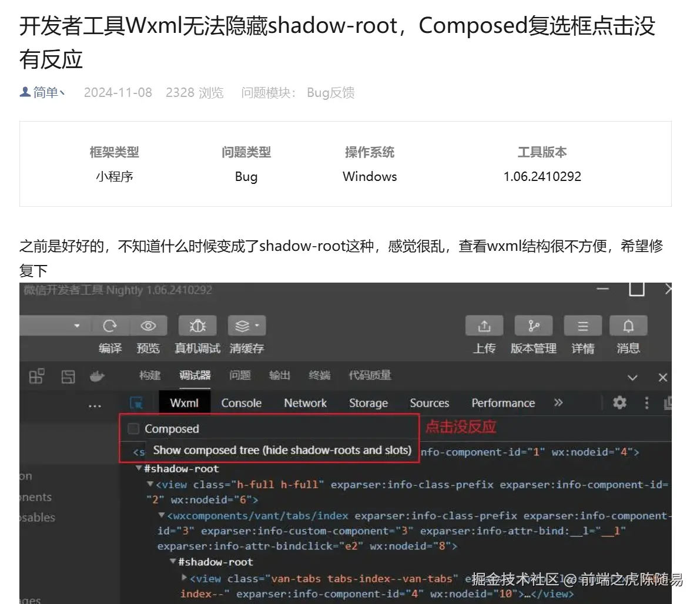Expand hidden tabs via the » chevron
Screen dimensions: 700x604
coord(558,403)
